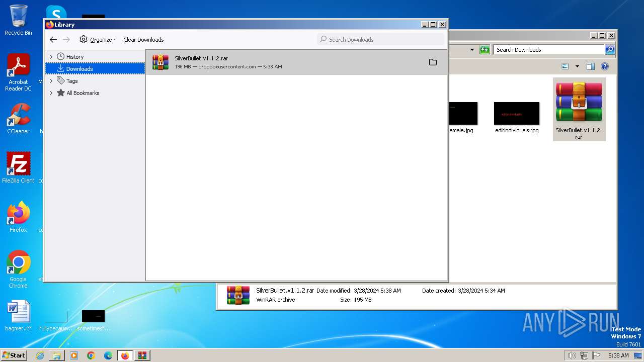Screen dimensions: 644x362
Task: Open Google Chrome desktop shortcut
Action: click(x=18, y=269)
